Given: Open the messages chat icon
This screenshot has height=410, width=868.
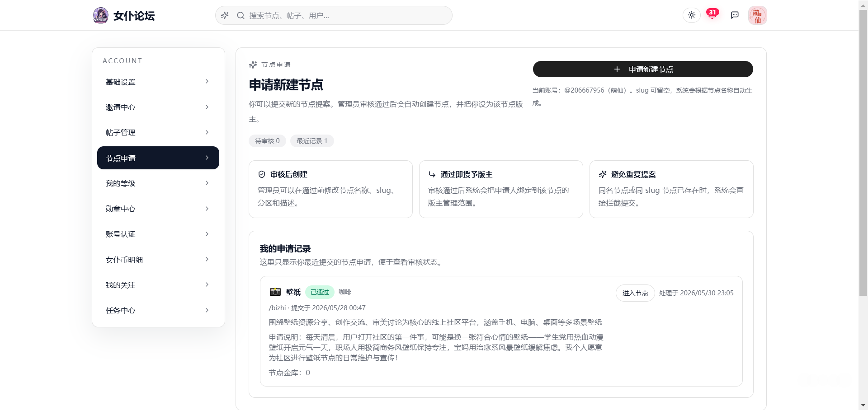Looking at the screenshot, I should tap(735, 15).
